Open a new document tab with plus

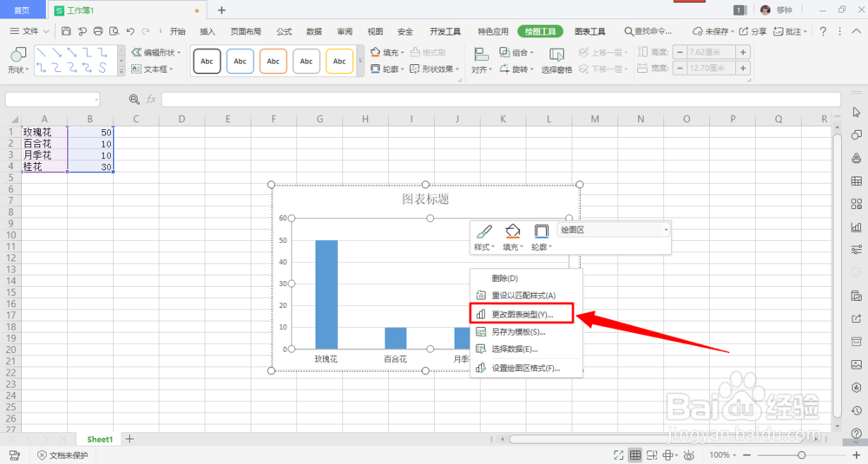pos(221,10)
